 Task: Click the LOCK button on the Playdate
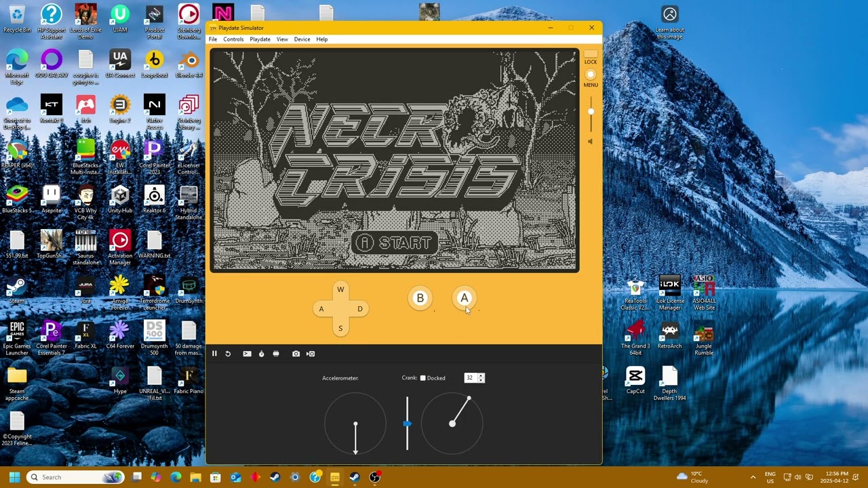591,54
